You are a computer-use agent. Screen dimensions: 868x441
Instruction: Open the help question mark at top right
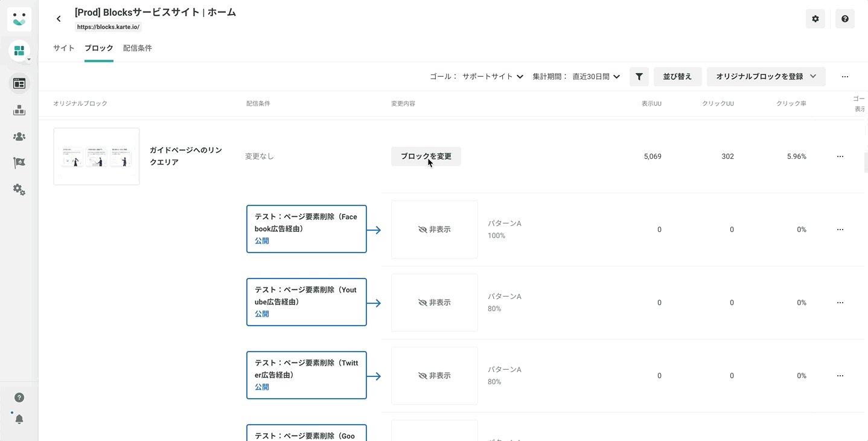click(x=844, y=19)
